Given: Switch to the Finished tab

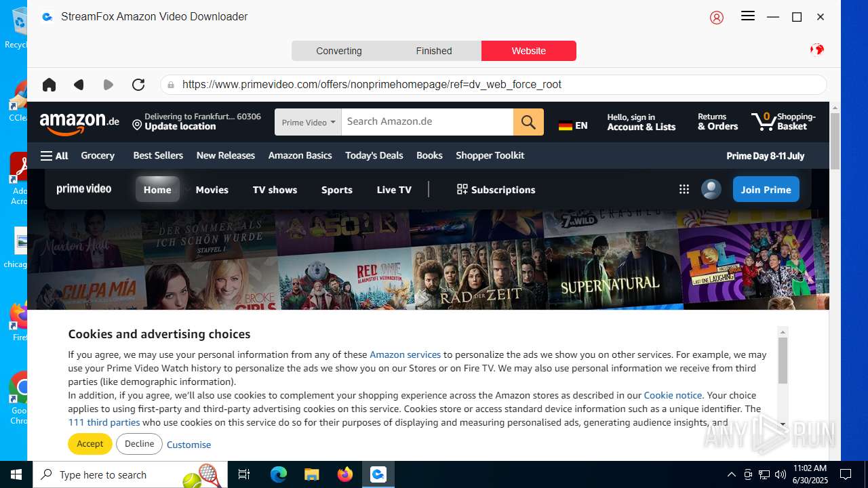Looking at the screenshot, I should point(434,51).
